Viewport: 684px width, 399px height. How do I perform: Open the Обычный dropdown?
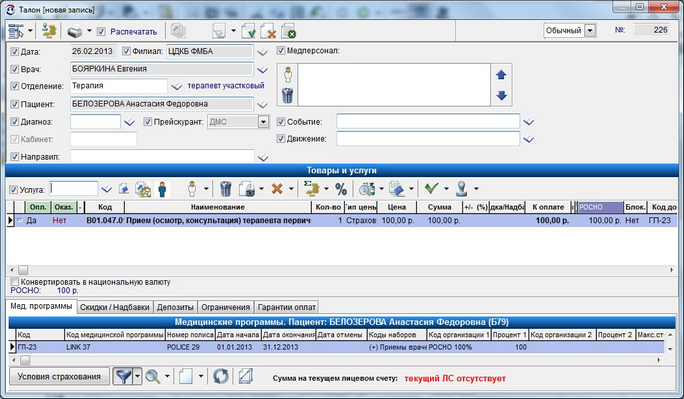tap(590, 31)
